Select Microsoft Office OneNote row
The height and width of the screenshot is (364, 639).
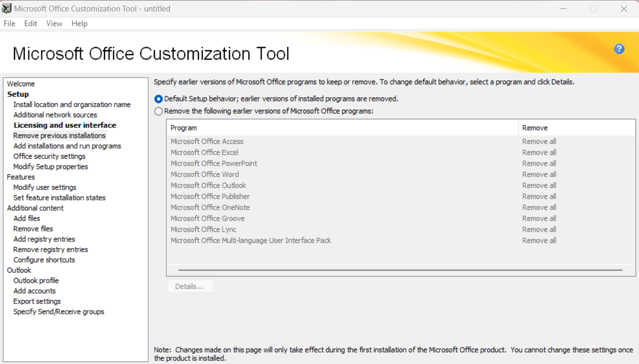[x=401, y=207]
